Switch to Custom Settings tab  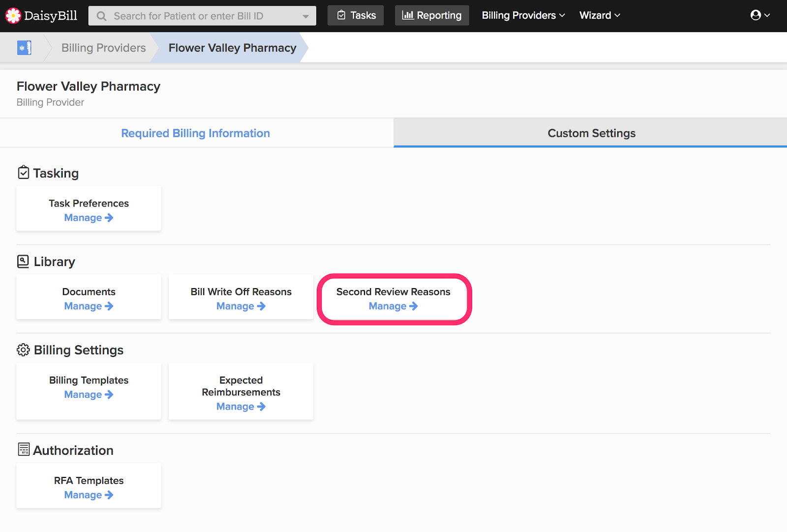[591, 133]
